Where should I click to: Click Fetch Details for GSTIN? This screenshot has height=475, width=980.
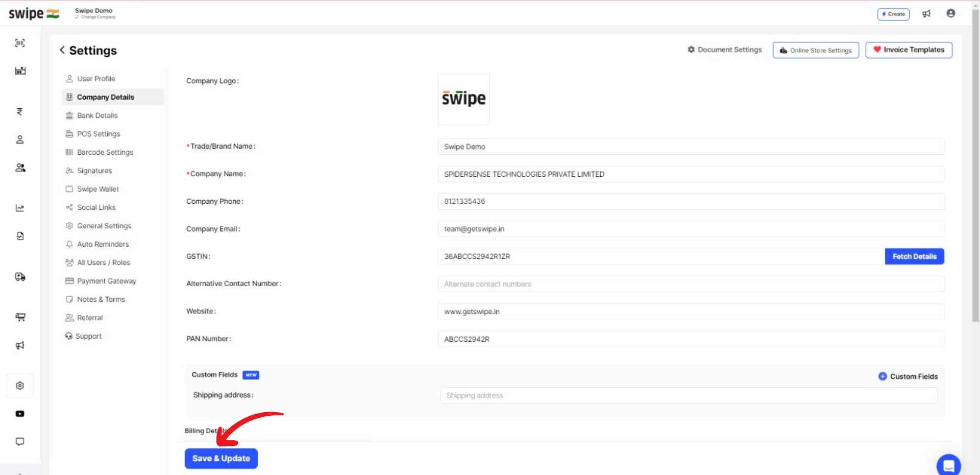tap(914, 256)
